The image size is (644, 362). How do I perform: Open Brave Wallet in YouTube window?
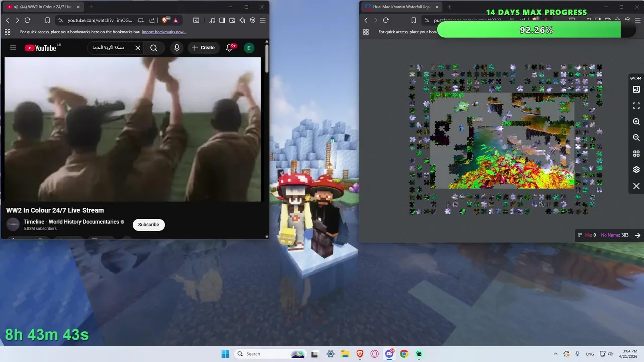point(232,20)
